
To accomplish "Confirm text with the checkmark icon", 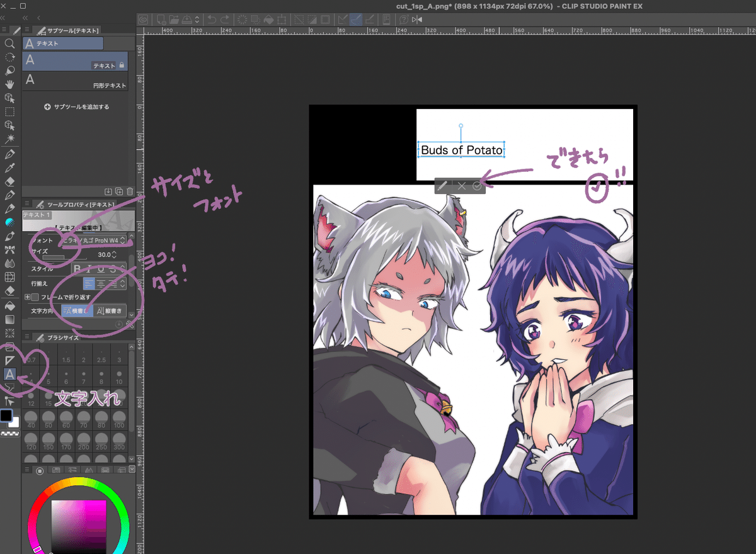I will click(477, 186).
